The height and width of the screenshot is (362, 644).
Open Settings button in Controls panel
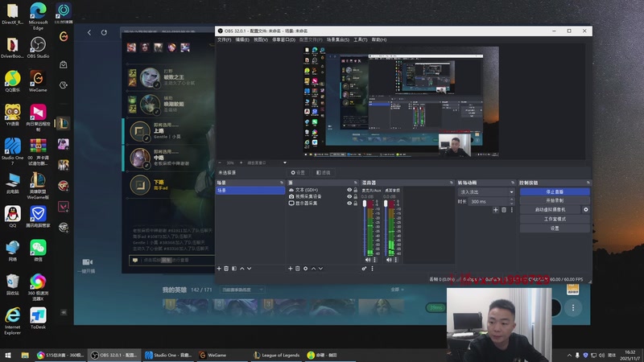[555, 228]
